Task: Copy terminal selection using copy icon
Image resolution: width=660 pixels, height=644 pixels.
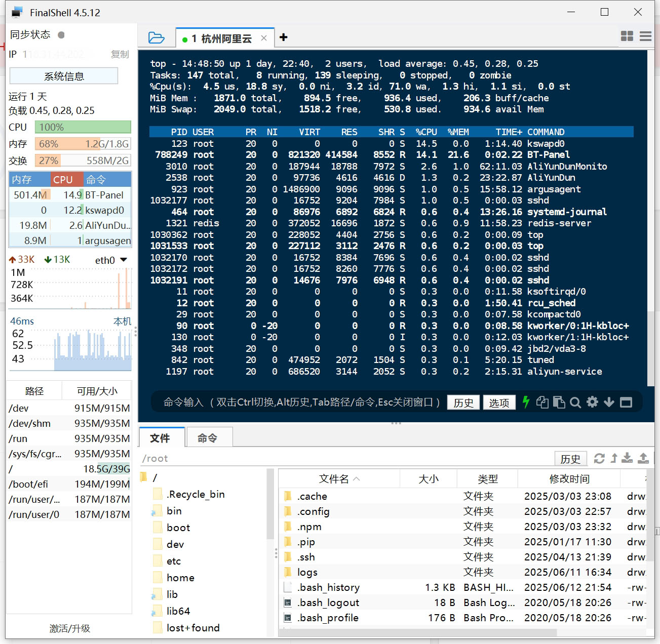Action: (542, 402)
